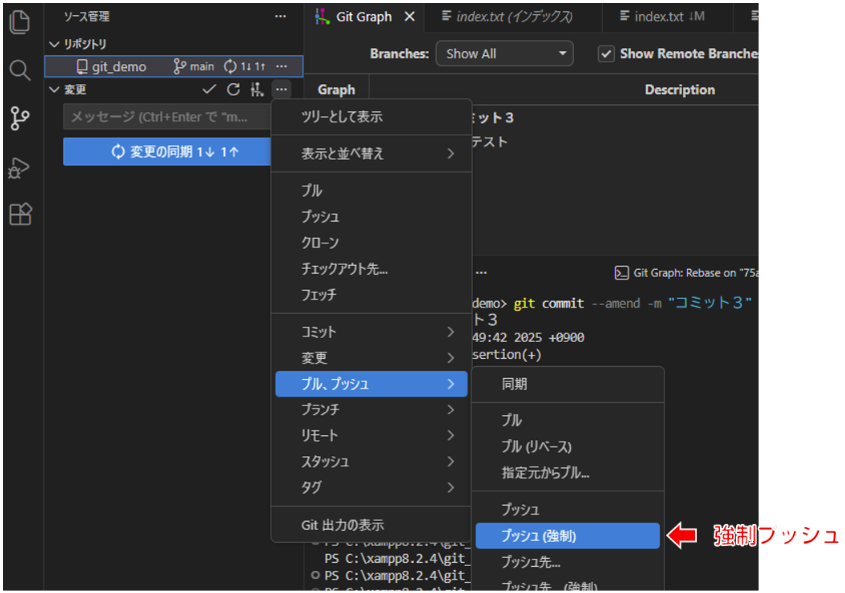
Task: Select プッシュ (強制) from the submenu
Action: tap(566, 536)
